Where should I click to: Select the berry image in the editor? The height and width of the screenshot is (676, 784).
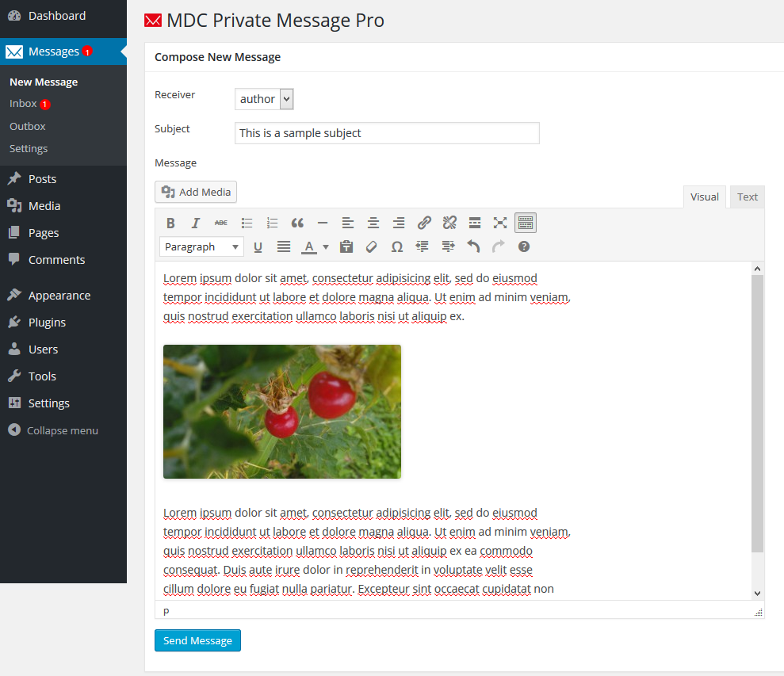282,411
